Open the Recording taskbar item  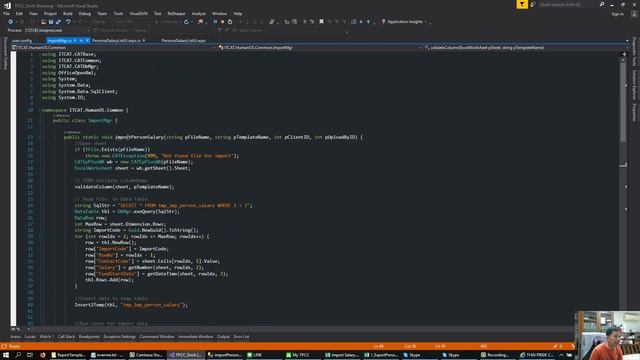coord(497,355)
